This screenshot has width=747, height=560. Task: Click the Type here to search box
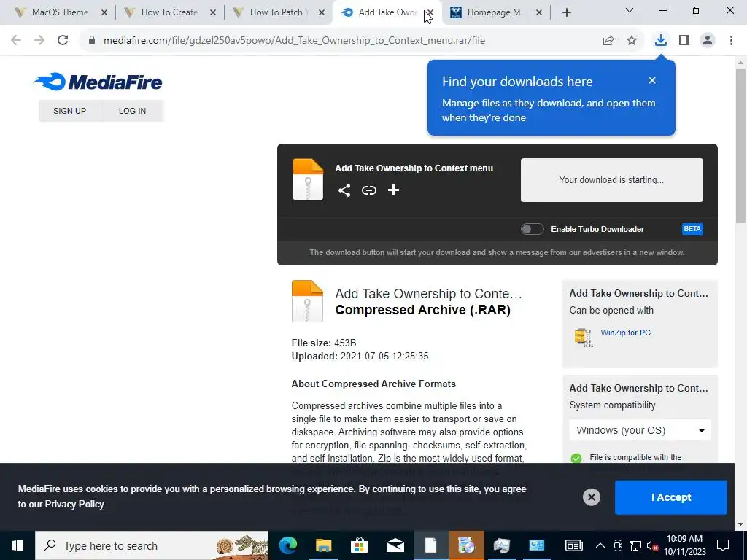coord(152,545)
